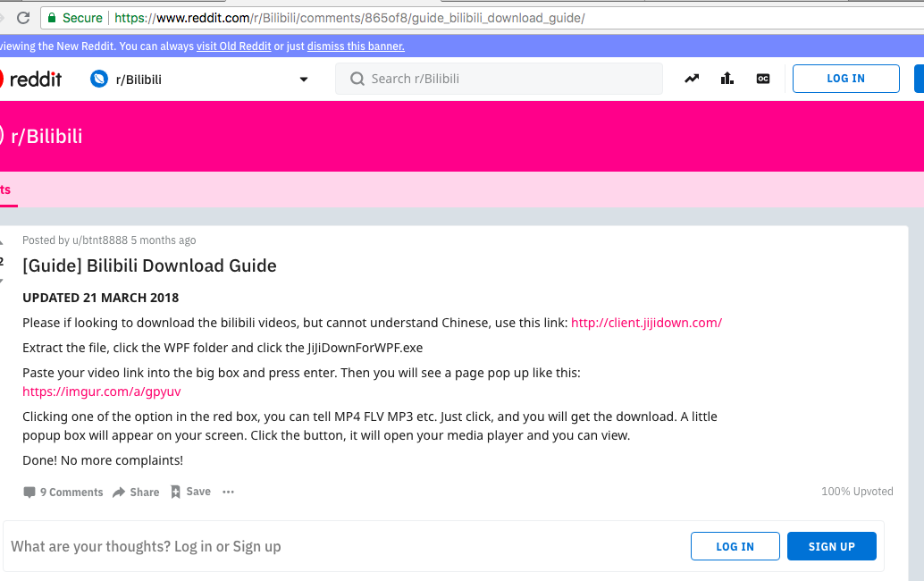
Task: Open the All bar-chart icon
Action: point(727,79)
